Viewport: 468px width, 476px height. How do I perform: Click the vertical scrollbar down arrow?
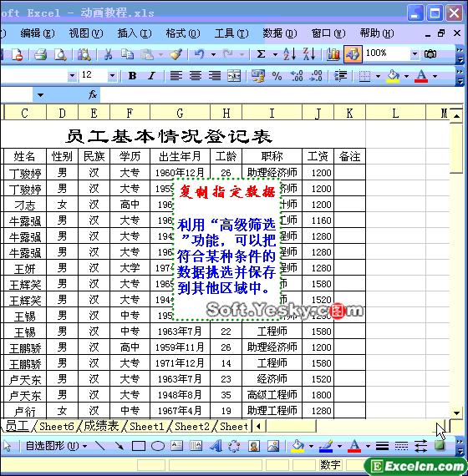click(x=456, y=413)
